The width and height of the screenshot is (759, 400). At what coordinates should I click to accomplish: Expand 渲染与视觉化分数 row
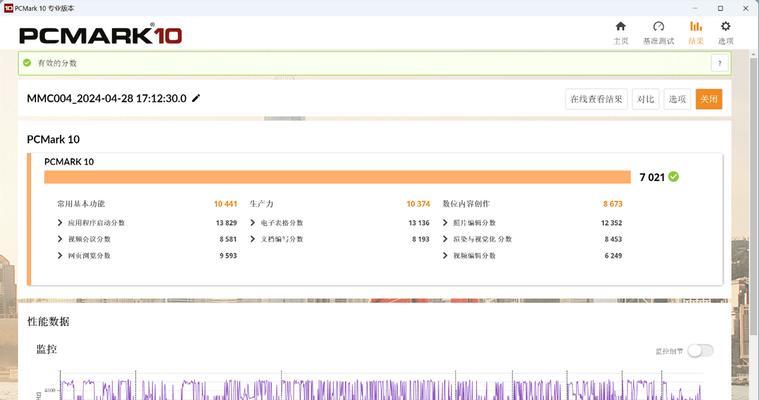(445, 239)
